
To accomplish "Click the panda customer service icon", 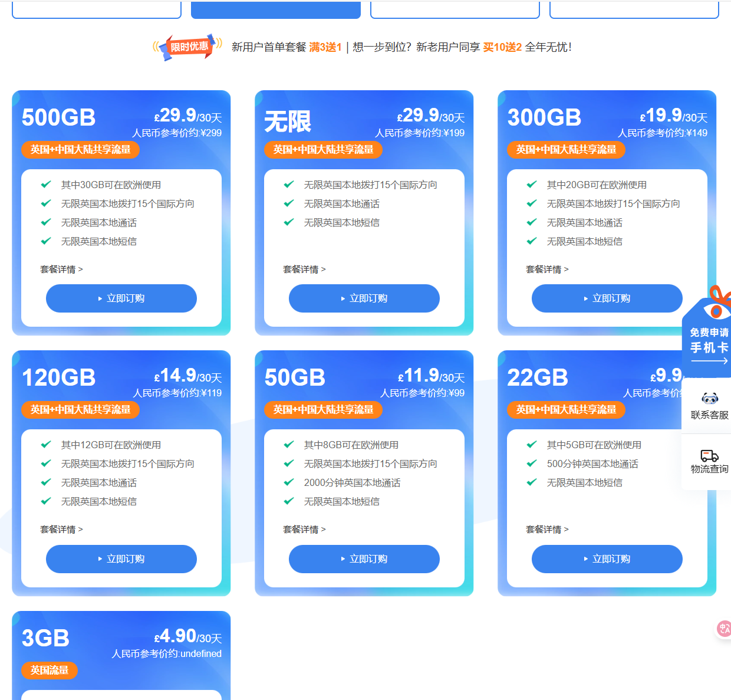I will [x=710, y=399].
